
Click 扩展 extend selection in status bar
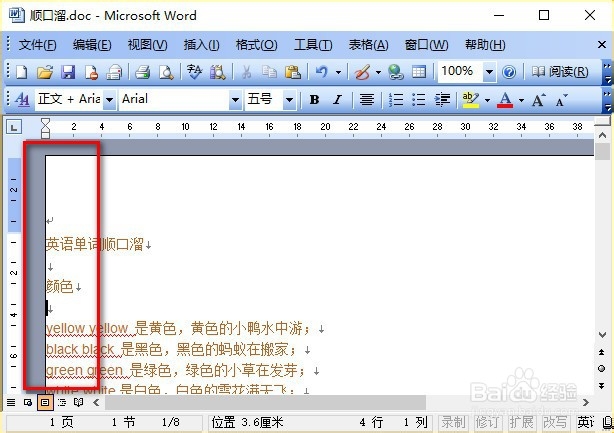tap(521, 422)
